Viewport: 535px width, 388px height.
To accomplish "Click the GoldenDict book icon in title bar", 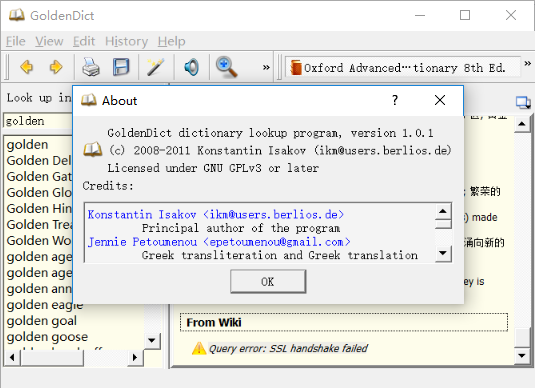I will click(16, 15).
